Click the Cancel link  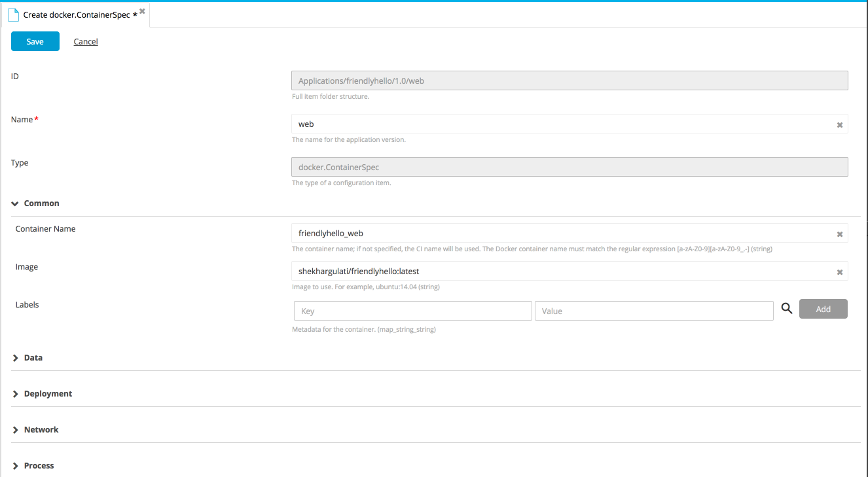pyautogui.click(x=86, y=42)
